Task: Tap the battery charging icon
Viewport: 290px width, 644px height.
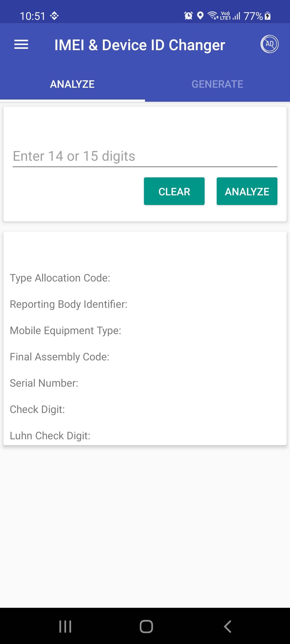Action: [x=267, y=16]
